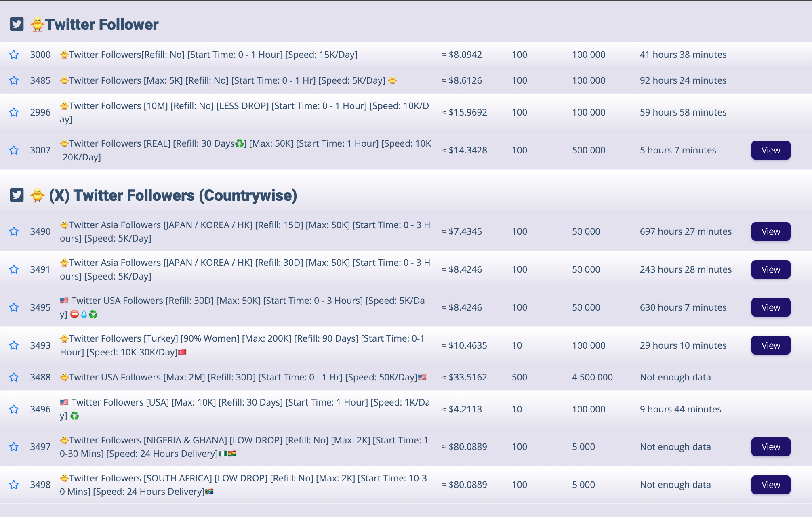
Task: Click average time 9 hours 44 minutes
Action: pyautogui.click(x=680, y=409)
